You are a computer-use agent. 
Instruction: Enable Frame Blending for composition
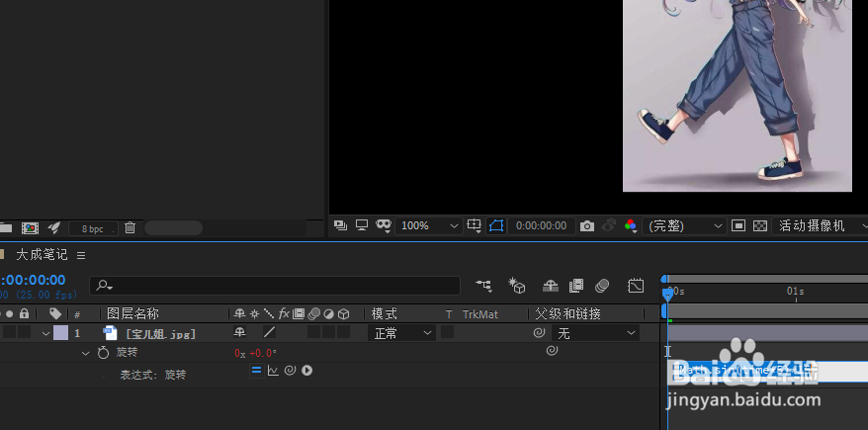[576, 286]
